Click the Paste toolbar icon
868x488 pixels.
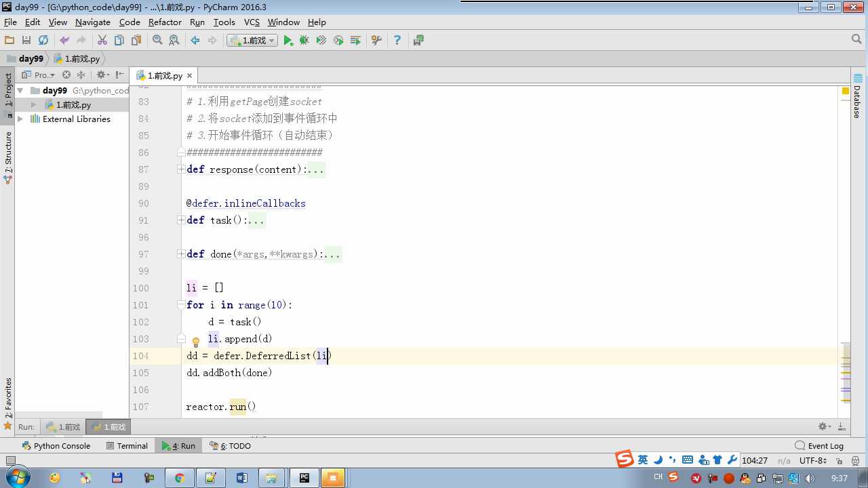(x=136, y=41)
